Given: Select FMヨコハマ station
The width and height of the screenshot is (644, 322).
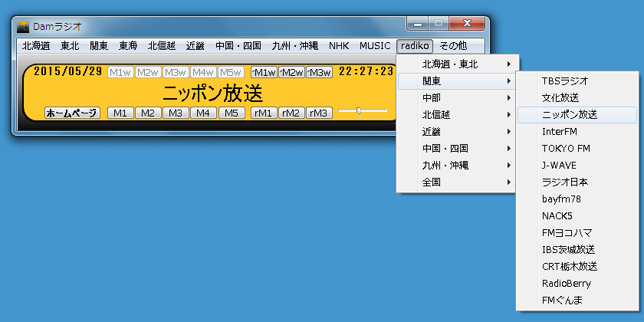Looking at the screenshot, I should click(577, 233).
